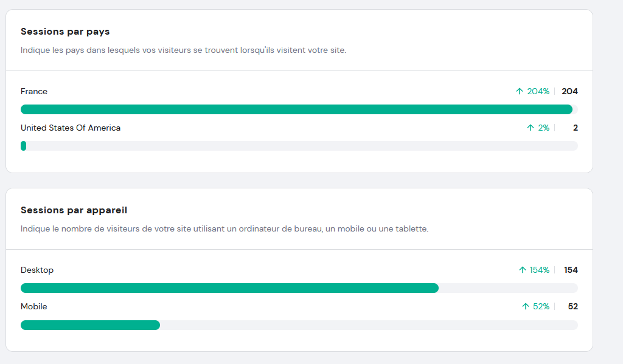Click the United States up-arrow trend icon
Image resolution: width=623 pixels, height=364 pixels.
click(x=531, y=128)
